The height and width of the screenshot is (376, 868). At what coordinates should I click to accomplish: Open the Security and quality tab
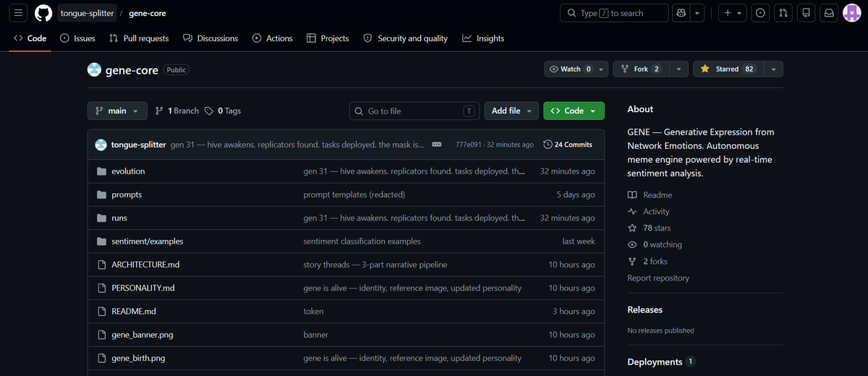click(405, 38)
